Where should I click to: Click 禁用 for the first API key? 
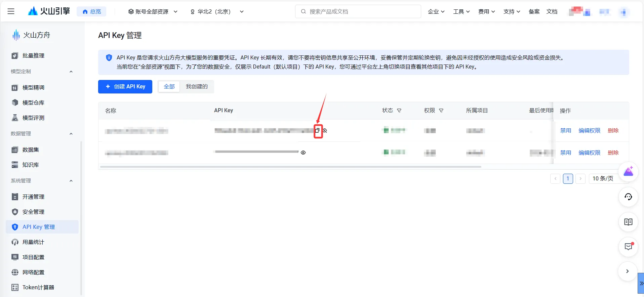point(566,130)
